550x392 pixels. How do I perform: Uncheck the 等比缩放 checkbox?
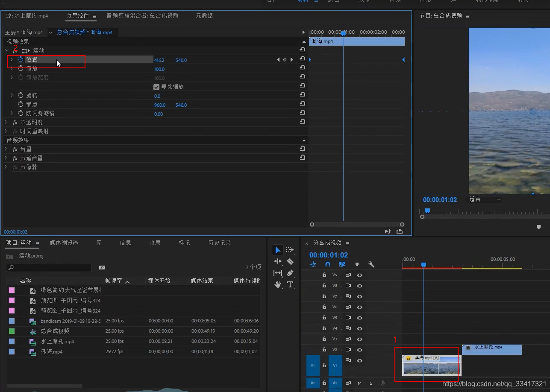pyautogui.click(x=156, y=87)
